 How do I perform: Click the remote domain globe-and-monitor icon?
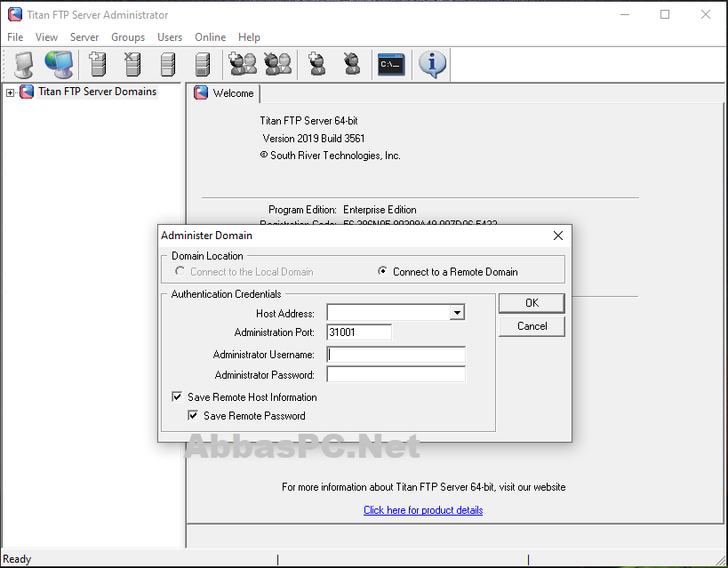coord(59,64)
